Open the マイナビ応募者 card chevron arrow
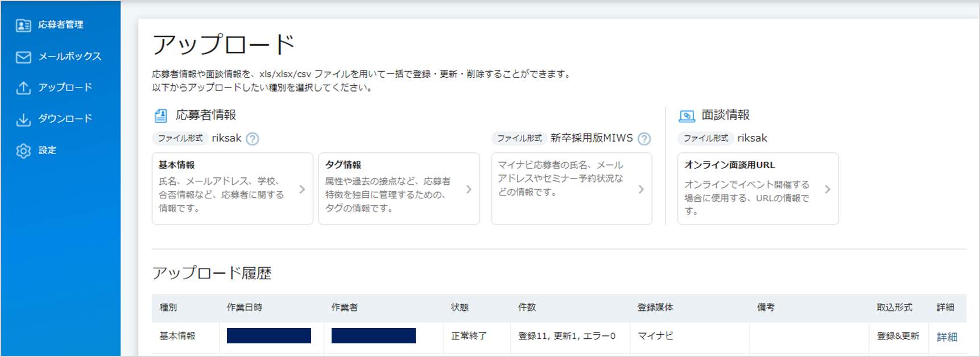The image size is (980, 357). (641, 189)
